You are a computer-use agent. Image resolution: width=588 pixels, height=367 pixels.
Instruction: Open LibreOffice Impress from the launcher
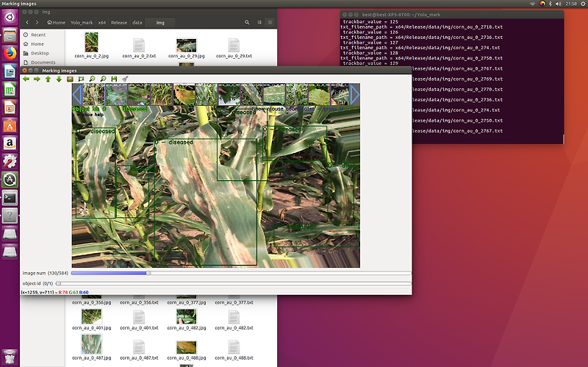tap(10, 107)
